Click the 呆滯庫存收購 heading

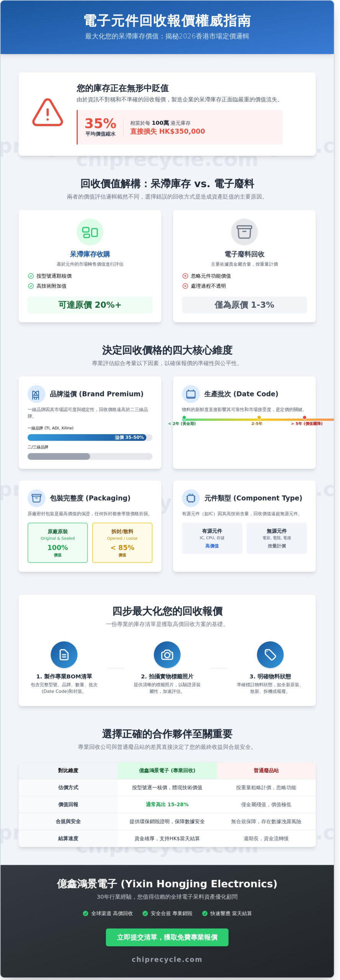[90, 254]
